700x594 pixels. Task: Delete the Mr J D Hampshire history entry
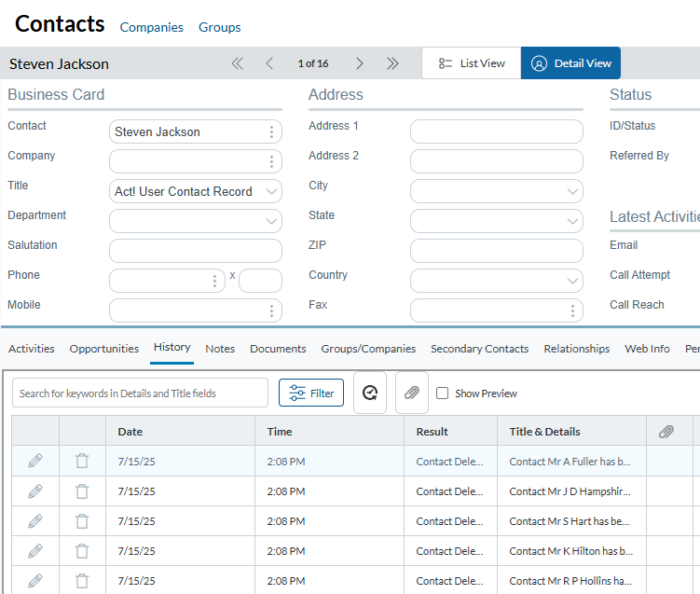[x=82, y=491]
